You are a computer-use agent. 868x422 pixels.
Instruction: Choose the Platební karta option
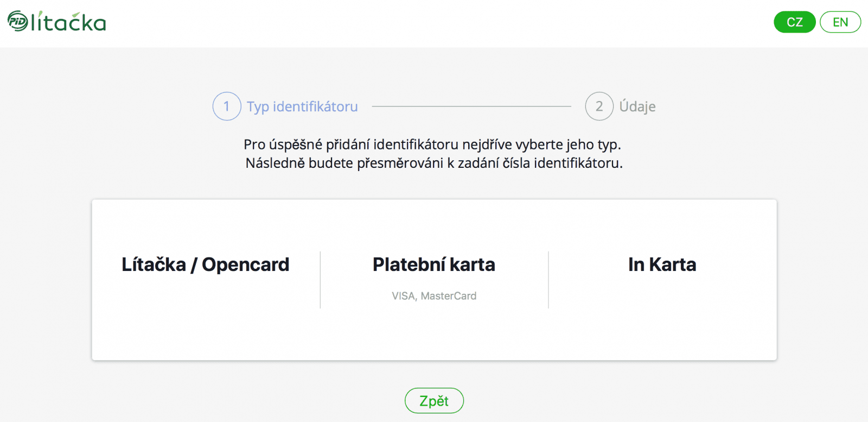[434, 264]
